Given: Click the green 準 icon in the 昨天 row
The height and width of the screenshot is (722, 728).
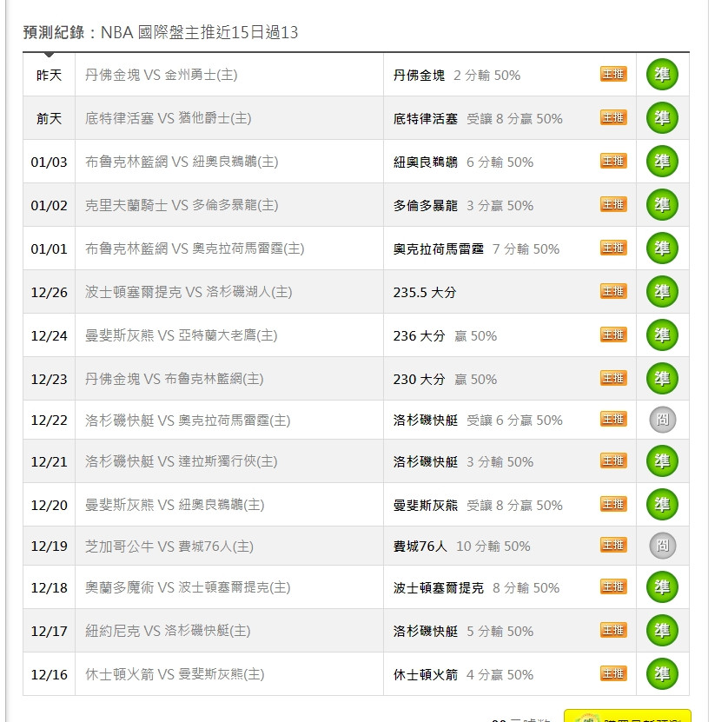Looking at the screenshot, I should [x=662, y=75].
